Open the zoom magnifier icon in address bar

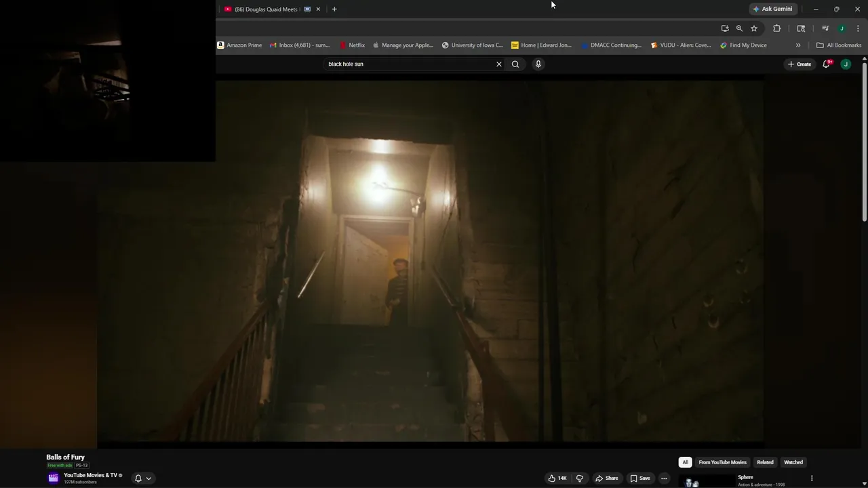(739, 28)
